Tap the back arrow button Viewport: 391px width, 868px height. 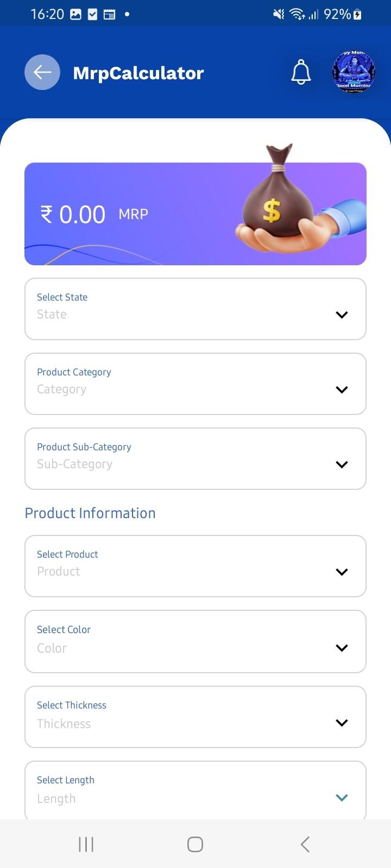coord(42,72)
